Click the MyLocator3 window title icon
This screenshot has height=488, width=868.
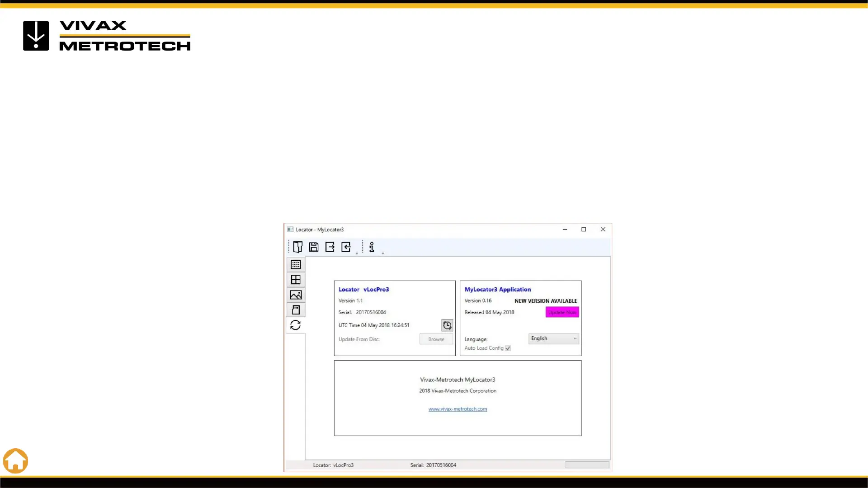pos(290,230)
